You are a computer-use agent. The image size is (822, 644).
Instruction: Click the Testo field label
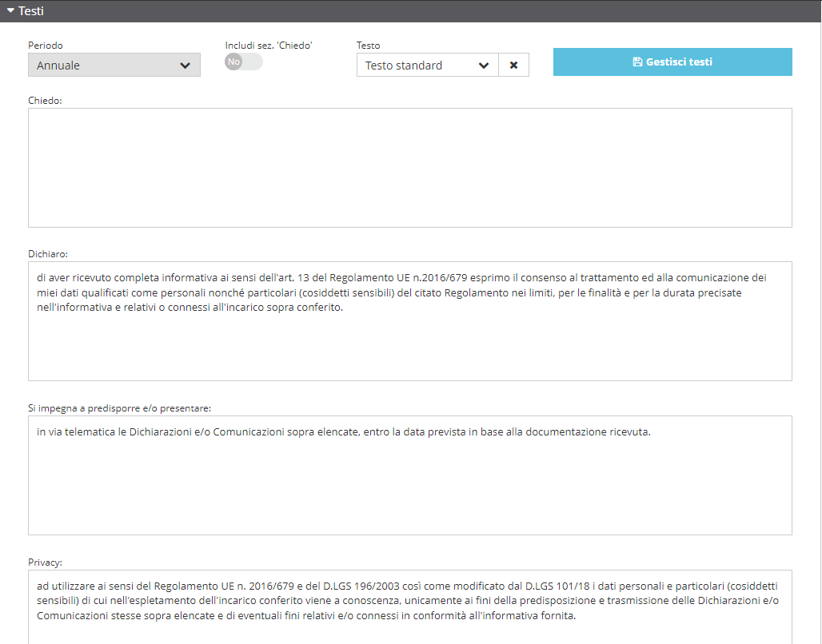coord(368,46)
